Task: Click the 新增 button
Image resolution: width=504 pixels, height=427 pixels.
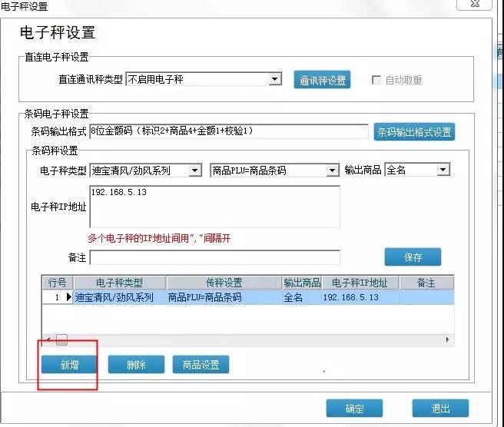Action: 69,365
